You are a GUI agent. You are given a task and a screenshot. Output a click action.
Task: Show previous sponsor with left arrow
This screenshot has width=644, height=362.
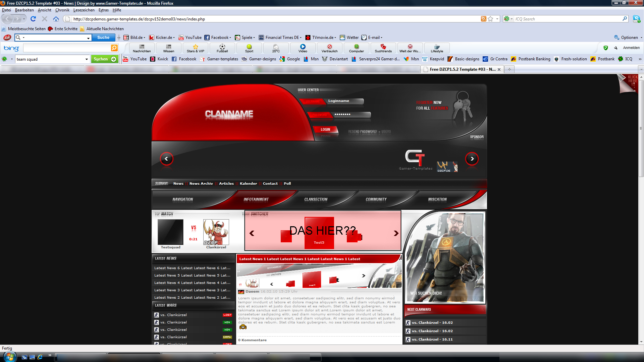point(166,159)
